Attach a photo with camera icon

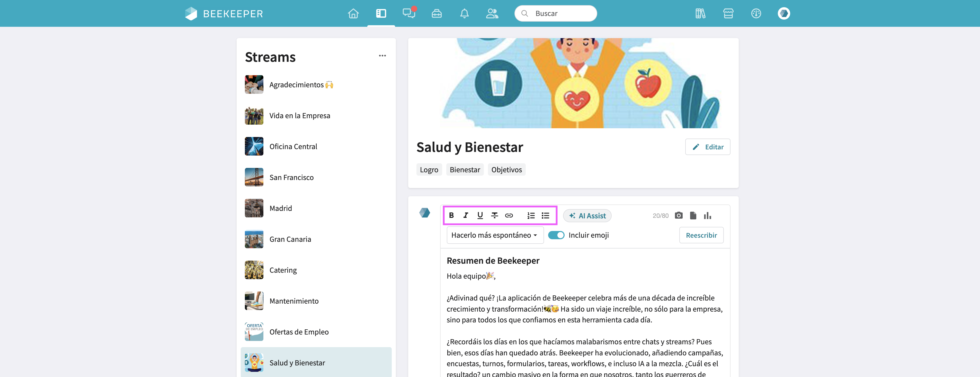click(x=678, y=216)
